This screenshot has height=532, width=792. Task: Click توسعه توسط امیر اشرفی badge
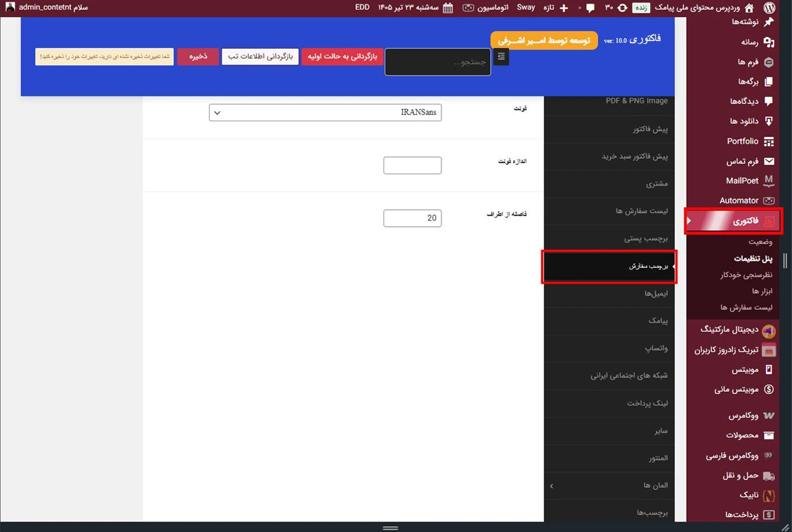[x=544, y=40]
